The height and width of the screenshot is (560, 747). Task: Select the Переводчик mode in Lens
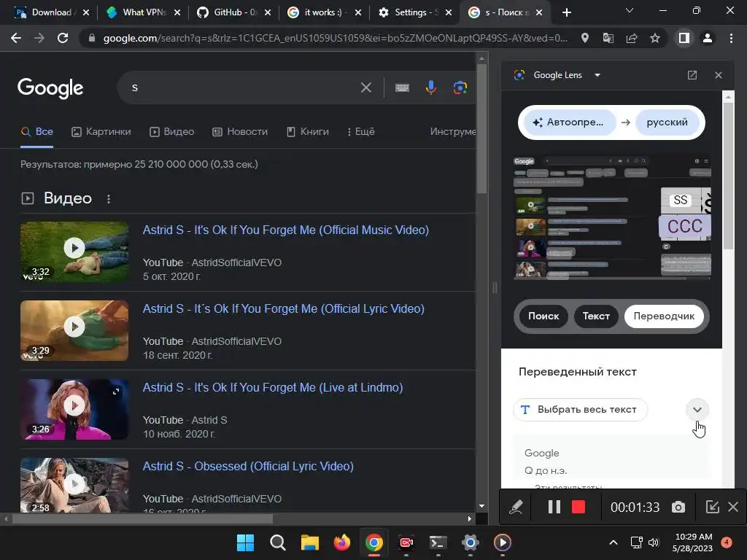(664, 316)
